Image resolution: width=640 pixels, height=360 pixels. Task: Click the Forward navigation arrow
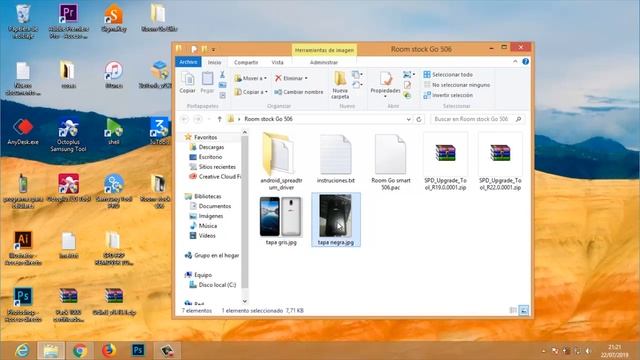tap(198, 119)
